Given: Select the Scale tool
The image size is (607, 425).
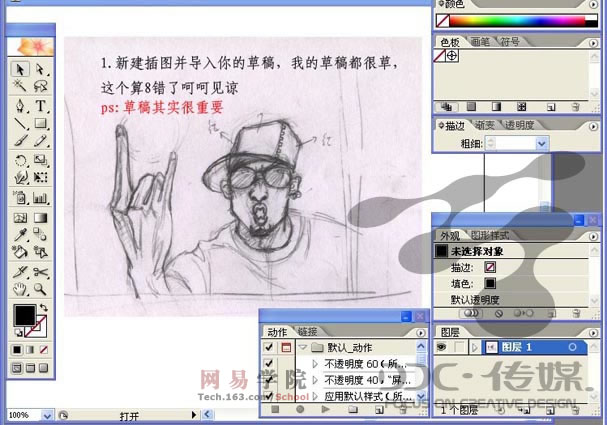Looking at the screenshot, I should point(40,160).
